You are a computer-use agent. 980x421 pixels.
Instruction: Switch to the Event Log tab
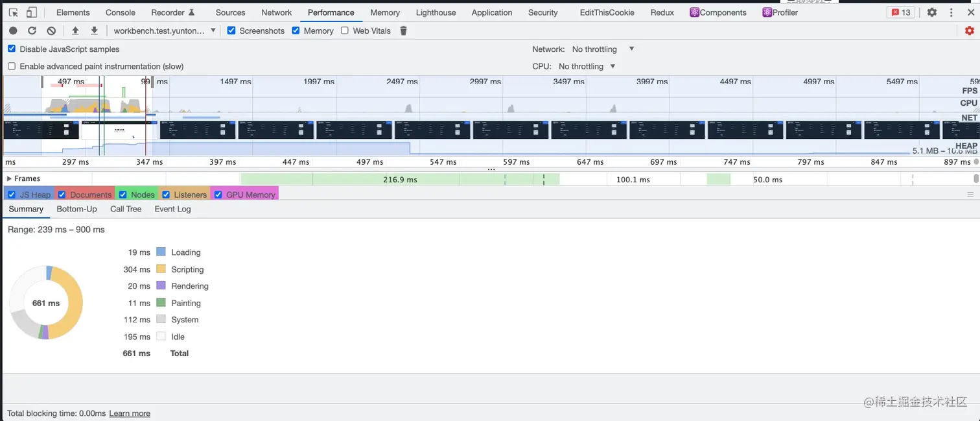(172, 209)
